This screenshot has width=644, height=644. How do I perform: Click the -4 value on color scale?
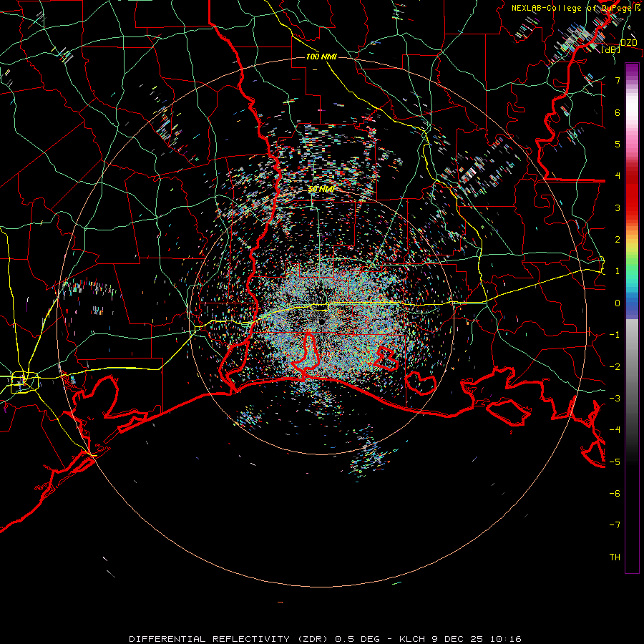[x=615, y=430]
